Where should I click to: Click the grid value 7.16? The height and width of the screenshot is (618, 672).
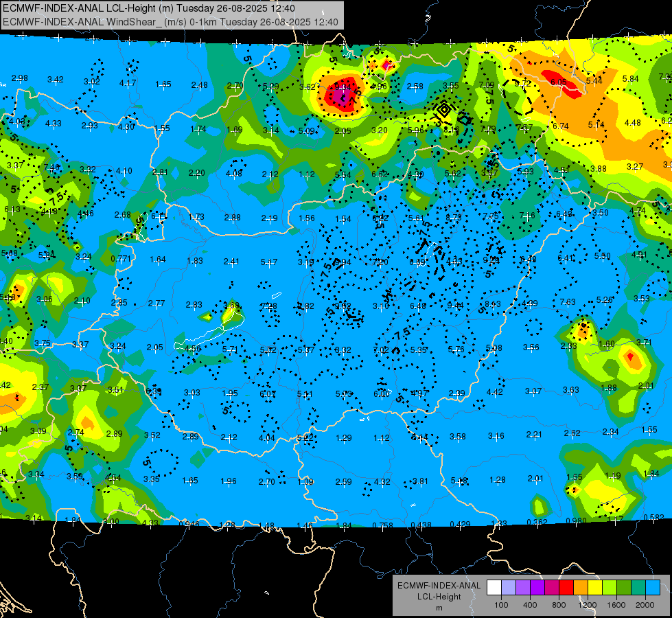(x=527, y=216)
